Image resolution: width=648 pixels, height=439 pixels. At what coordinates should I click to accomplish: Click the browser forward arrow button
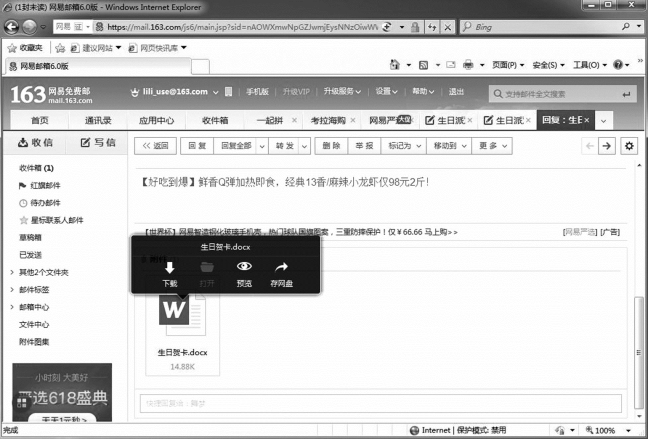30,27
